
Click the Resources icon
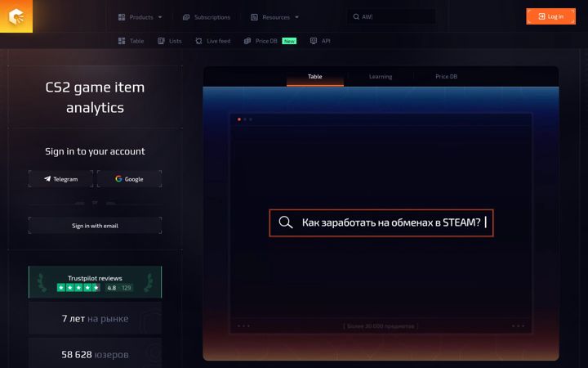[x=254, y=17]
